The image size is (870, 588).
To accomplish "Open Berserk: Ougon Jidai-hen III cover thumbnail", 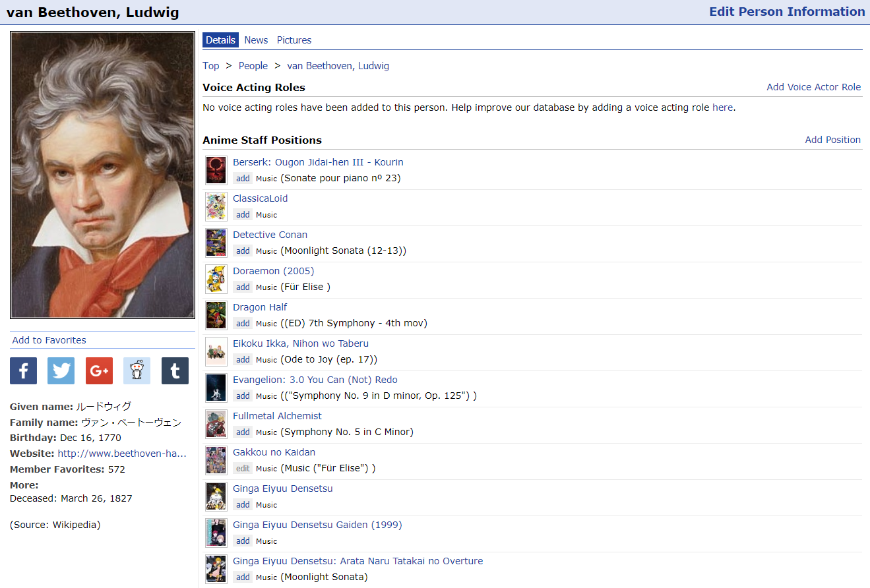I will (x=216, y=170).
